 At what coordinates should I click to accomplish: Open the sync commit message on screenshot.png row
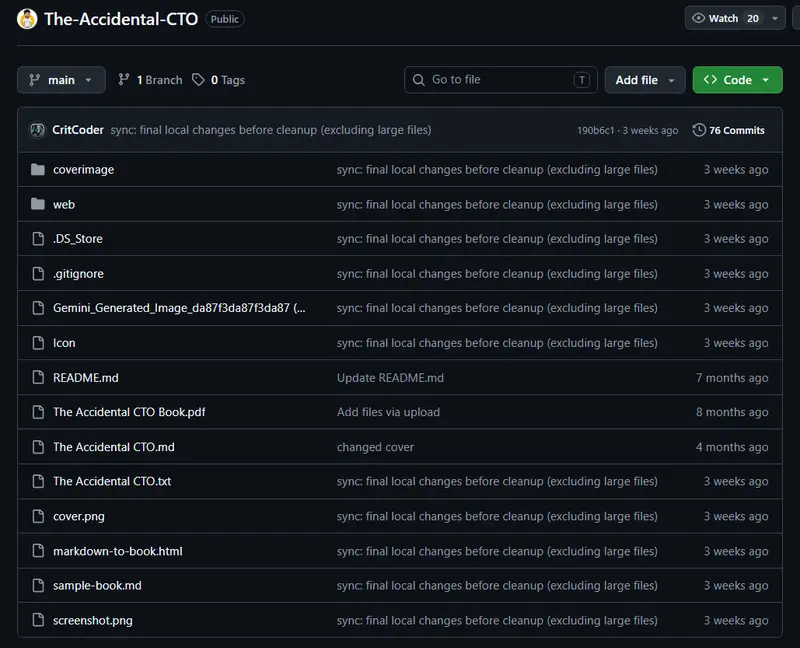497,620
